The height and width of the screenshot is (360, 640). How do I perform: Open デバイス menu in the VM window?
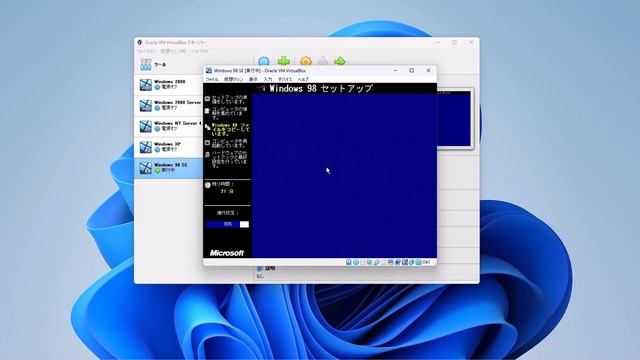point(285,79)
